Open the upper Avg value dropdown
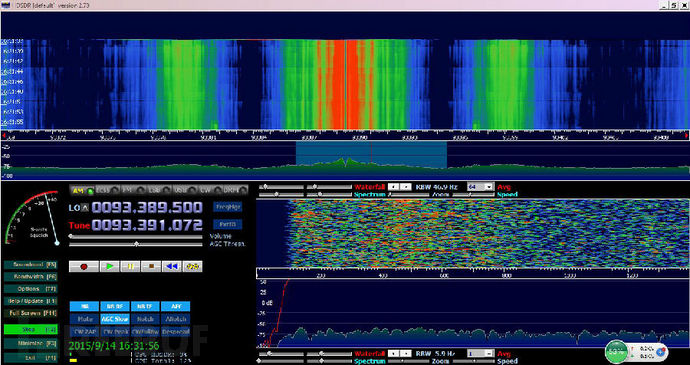This screenshot has width=690, height=365. coord(481,187)
